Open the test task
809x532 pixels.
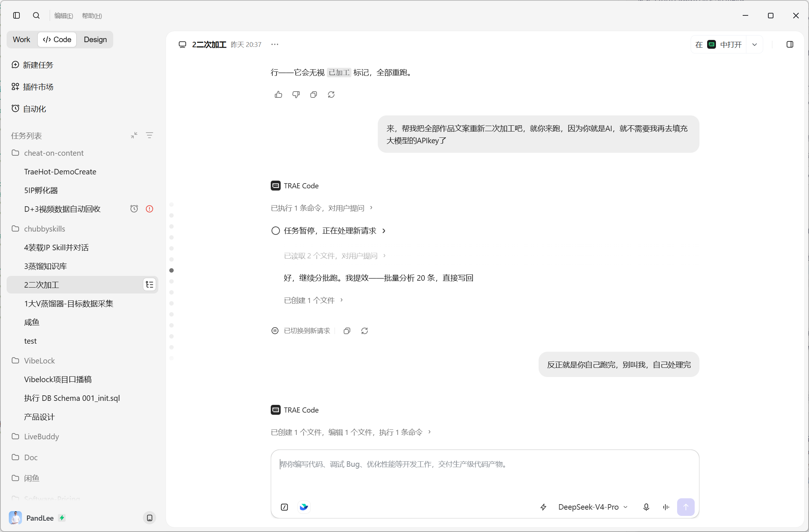pyautogui.click(x=82, y=341)
